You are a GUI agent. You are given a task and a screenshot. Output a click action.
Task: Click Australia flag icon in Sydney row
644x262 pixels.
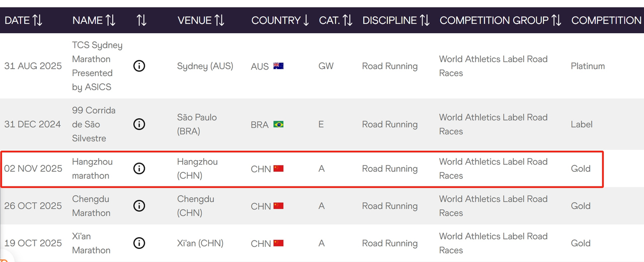pyautogui.click(x=278, y=66)
